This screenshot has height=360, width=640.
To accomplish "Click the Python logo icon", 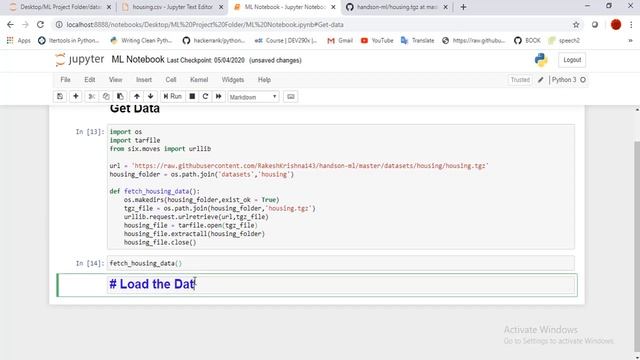I will pyautogui.click(x=541, y=60).
